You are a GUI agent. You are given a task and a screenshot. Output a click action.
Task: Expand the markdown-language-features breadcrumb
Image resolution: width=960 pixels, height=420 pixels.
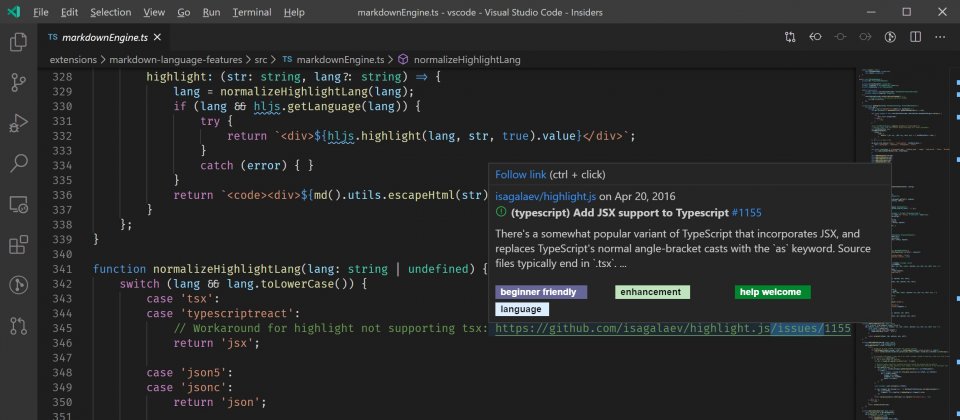point(176,59)
